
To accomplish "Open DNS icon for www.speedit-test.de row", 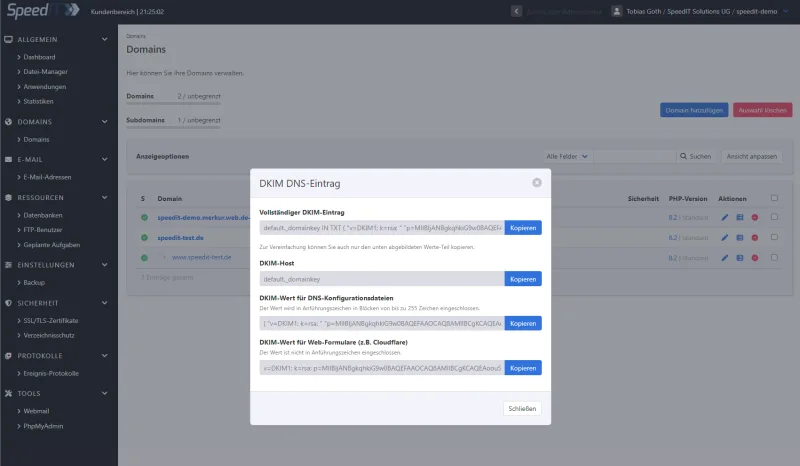I will pos(740,258).
